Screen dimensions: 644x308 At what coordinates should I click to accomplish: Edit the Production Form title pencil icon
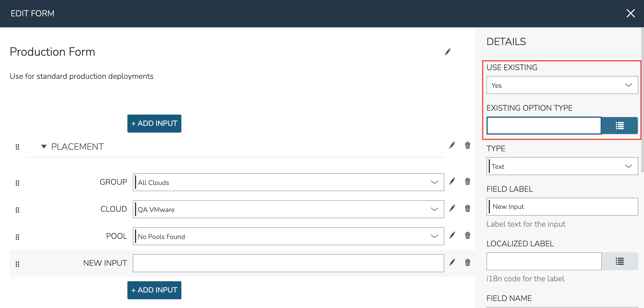447,52
